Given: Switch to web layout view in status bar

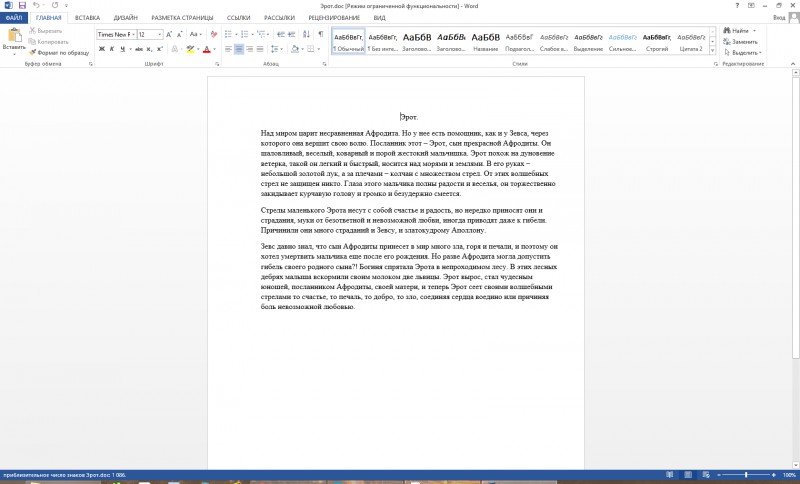Looking at the screenshot, I should point(706,475).
